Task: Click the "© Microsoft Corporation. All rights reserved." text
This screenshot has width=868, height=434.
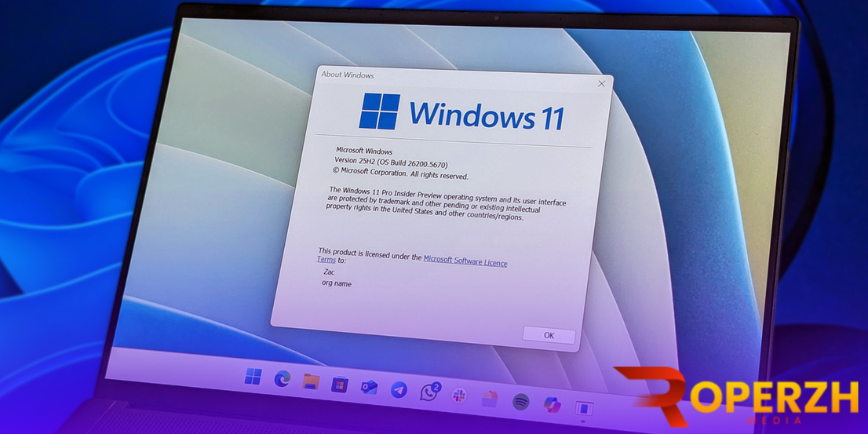Action: point(400,173)
